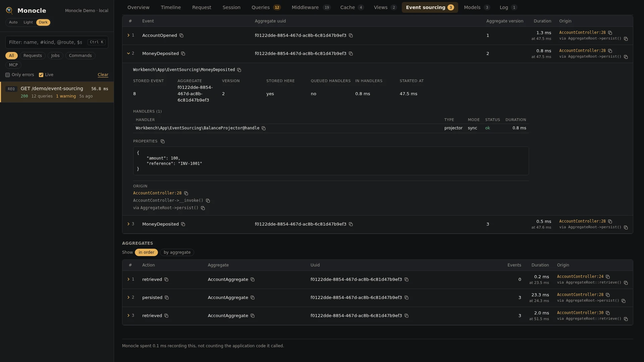The width and height of the screenshot is (644, 362).
Task: Copy the Workbench\App\EventSourcing\MoneyDeposited class name
Action: coord(239,70)
